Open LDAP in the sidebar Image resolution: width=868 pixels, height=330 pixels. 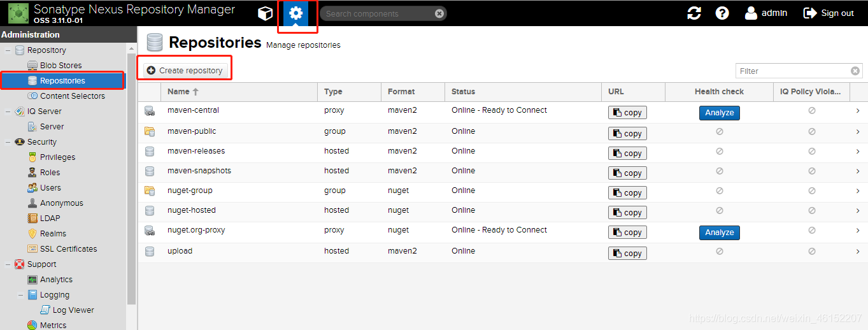[x=50, y=218]
